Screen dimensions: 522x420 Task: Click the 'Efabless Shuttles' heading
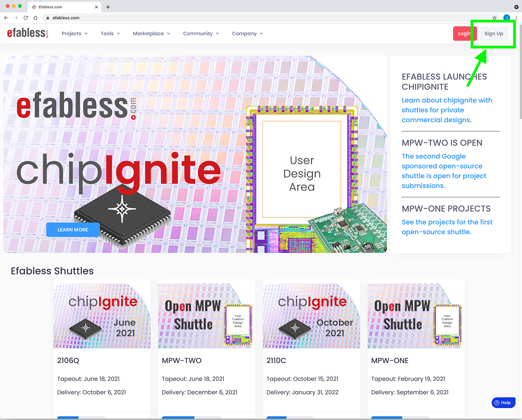tap(52, 271)
